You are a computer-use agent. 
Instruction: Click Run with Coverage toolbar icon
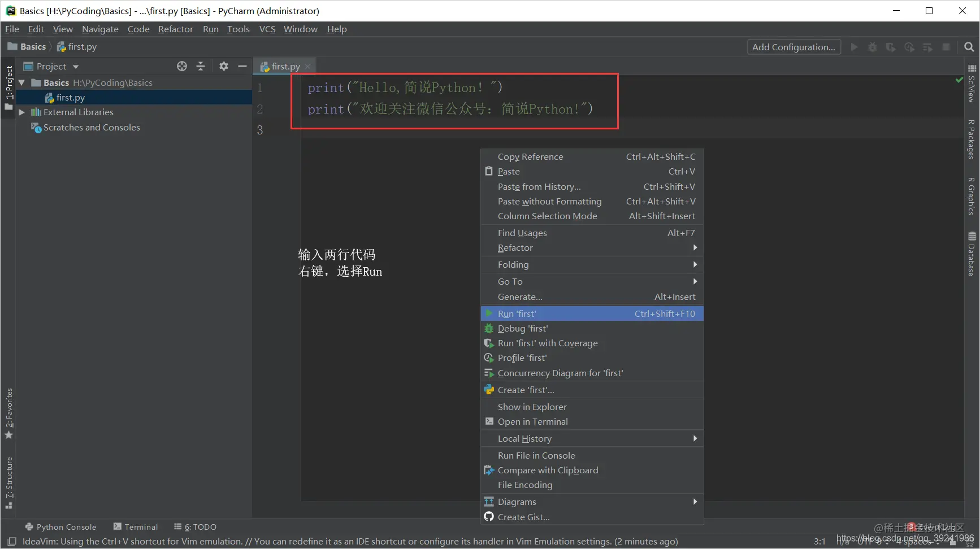click(x=891, y=47)
